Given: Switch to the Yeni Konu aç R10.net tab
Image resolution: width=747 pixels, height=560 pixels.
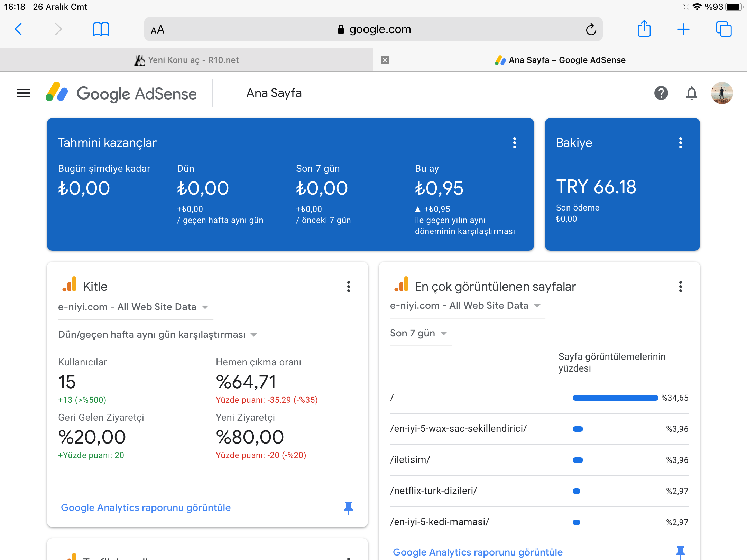Looking at the screenshot, I should pyautogui.click(x=187, y=60).
